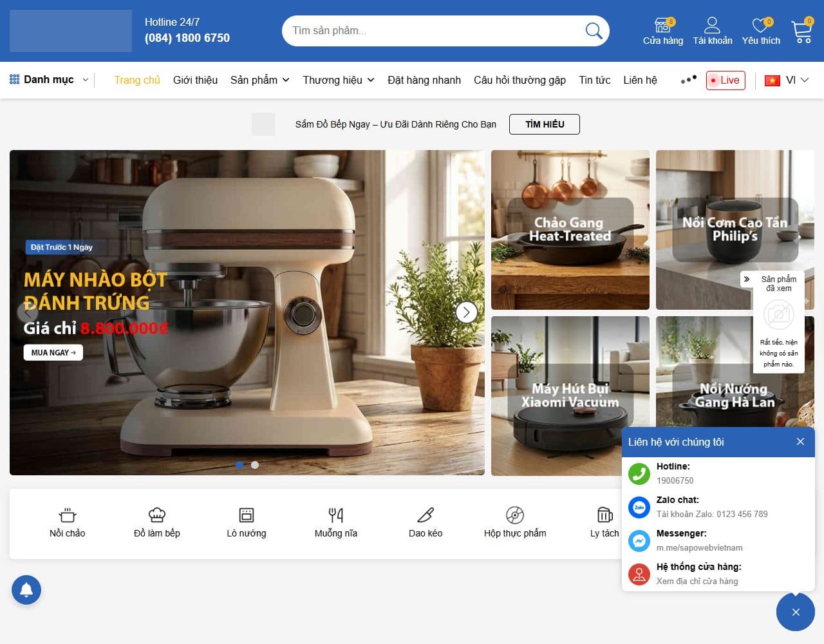
Task: Expand the Thương hiệu menu dropdown
Action: (x=371, y=80)
